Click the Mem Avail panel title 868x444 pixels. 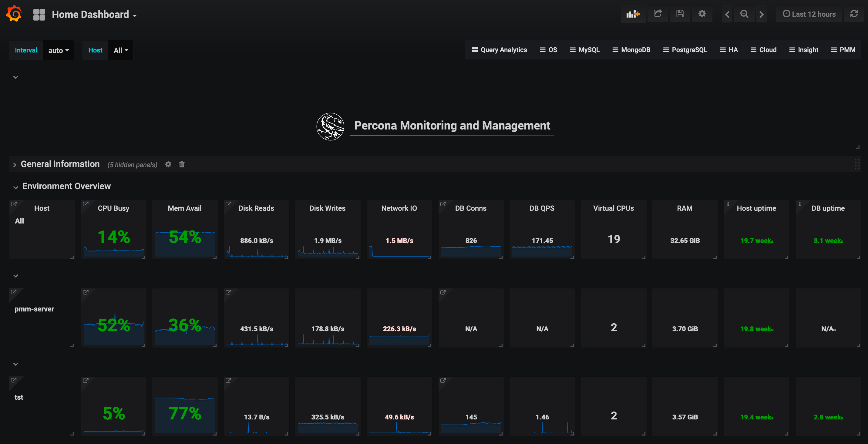coord(185,208)
